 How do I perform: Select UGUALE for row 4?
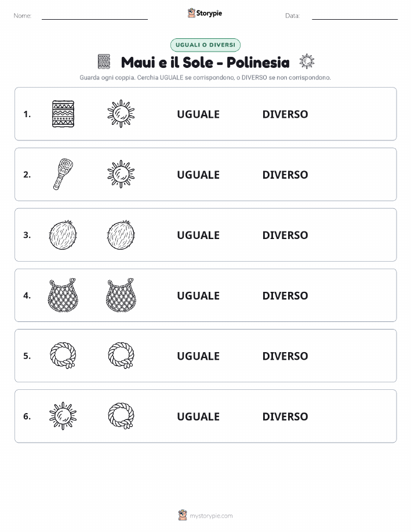click(198, 295)
